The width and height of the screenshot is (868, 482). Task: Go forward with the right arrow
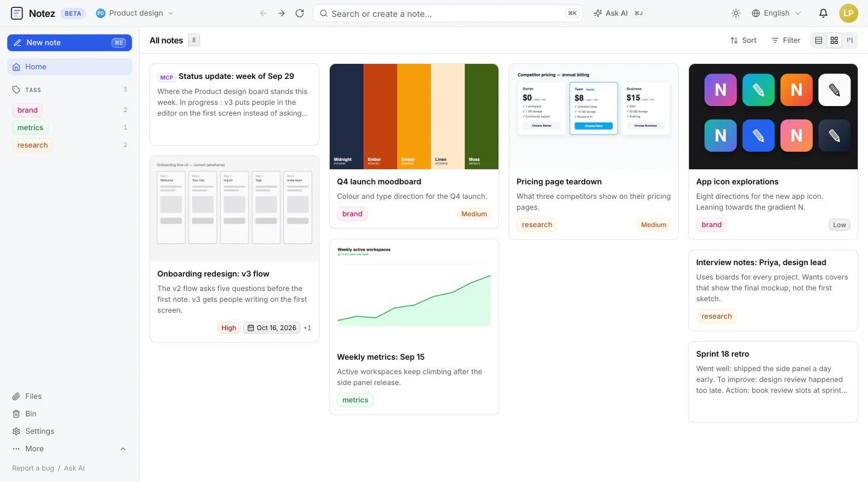[x=281, y=13]
